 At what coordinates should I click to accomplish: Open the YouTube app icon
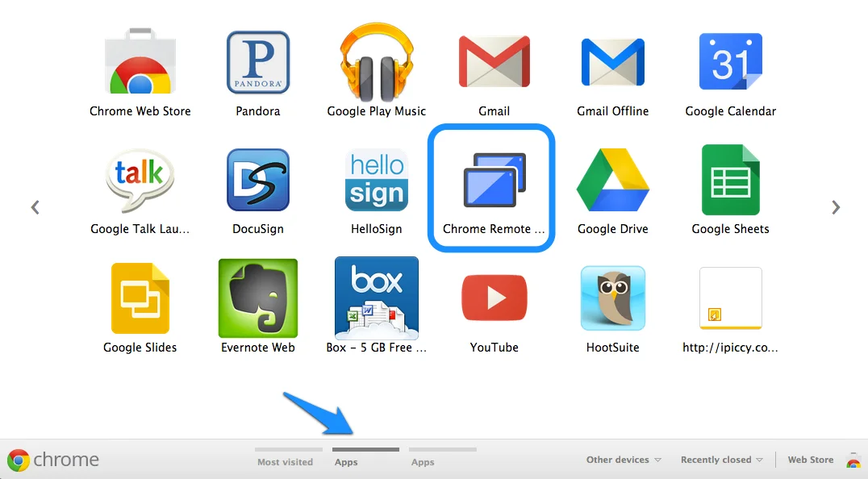coord(495,298)
